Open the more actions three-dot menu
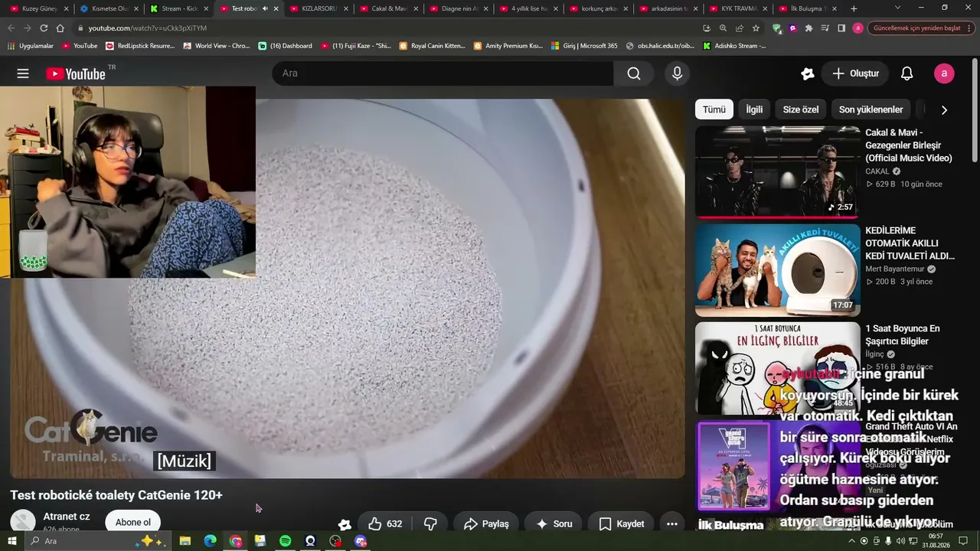Screen dimensions: 980x551 point(672,524)
